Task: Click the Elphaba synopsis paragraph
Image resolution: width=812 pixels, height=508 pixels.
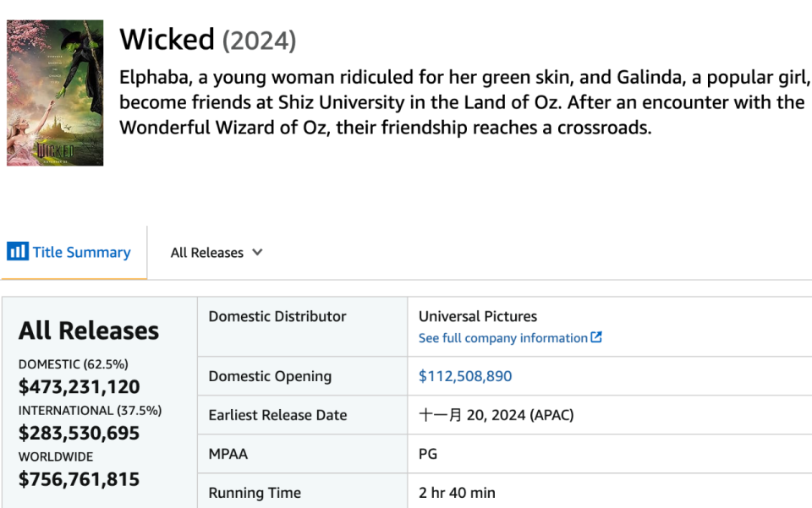Action: 464,103
